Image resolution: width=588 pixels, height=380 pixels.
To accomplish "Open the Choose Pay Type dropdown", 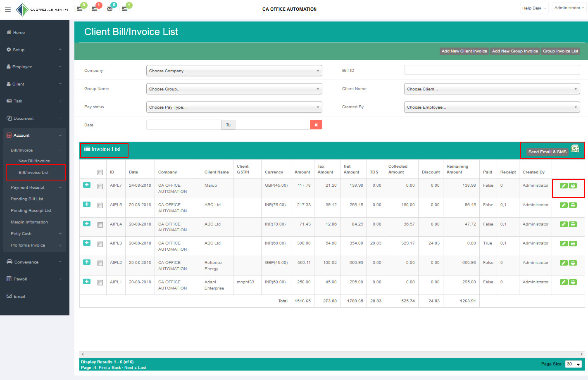I will click(234, 107).
